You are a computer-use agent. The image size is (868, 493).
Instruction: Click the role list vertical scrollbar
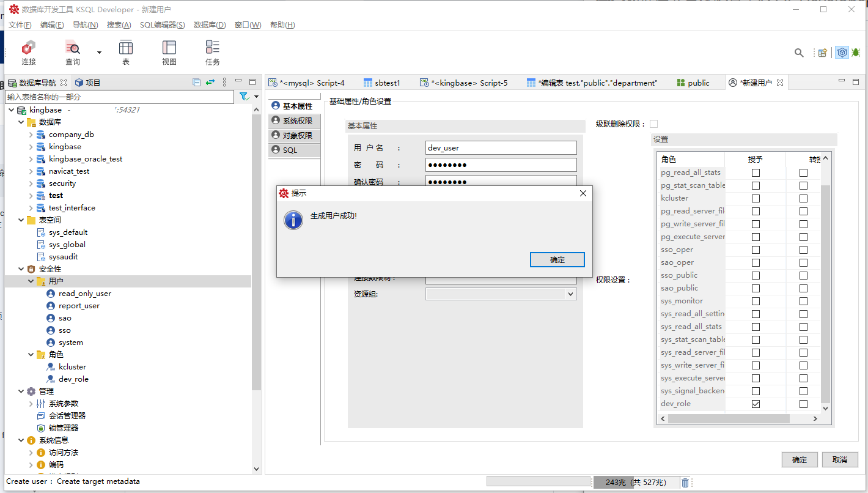pos(825,294)
